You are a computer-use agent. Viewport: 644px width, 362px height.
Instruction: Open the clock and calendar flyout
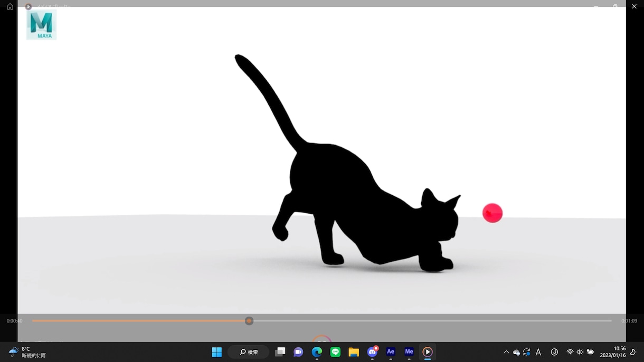coord(612,352)
